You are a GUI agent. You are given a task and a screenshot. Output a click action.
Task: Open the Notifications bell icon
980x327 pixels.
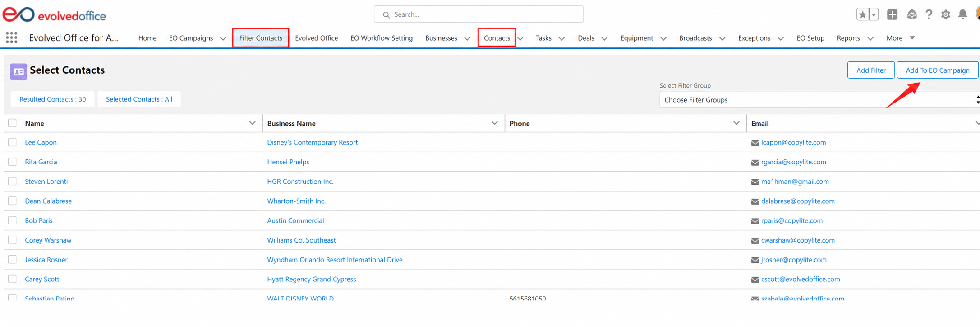(962, 14)
